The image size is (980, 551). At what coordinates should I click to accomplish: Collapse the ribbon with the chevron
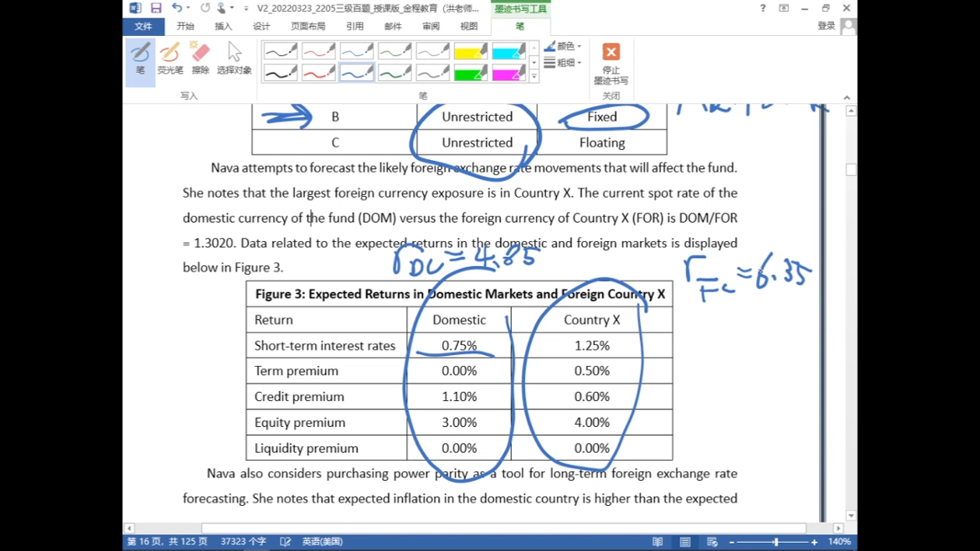click(847, 97)
